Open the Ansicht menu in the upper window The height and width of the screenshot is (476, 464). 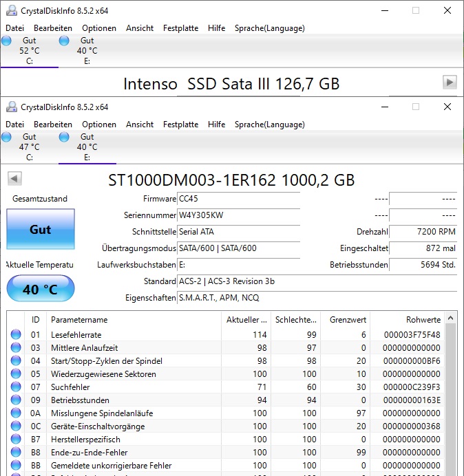(140, 28)
